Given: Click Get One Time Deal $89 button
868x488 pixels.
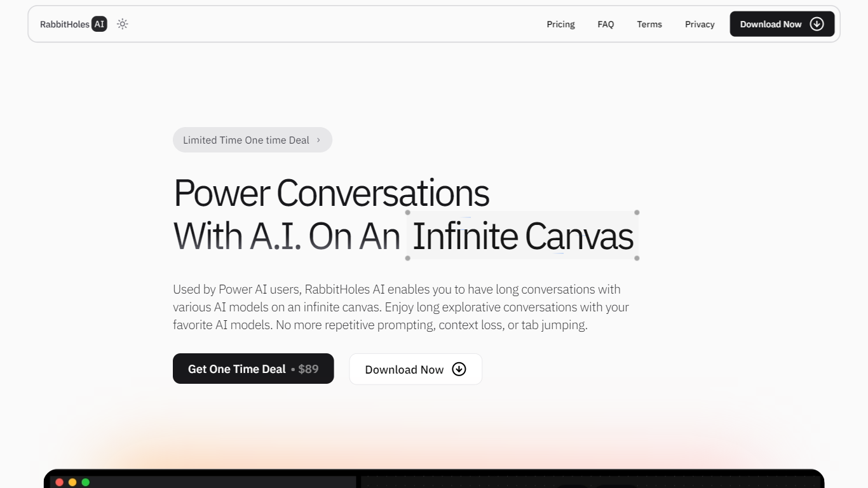Looking at the screenshot, I should tap(253, 369).
